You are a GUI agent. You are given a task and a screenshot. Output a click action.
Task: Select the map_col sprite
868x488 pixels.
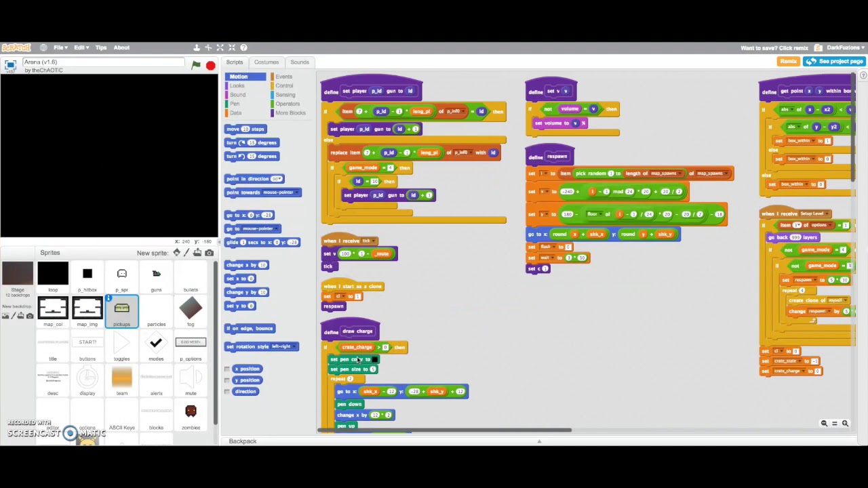point(53,312)
